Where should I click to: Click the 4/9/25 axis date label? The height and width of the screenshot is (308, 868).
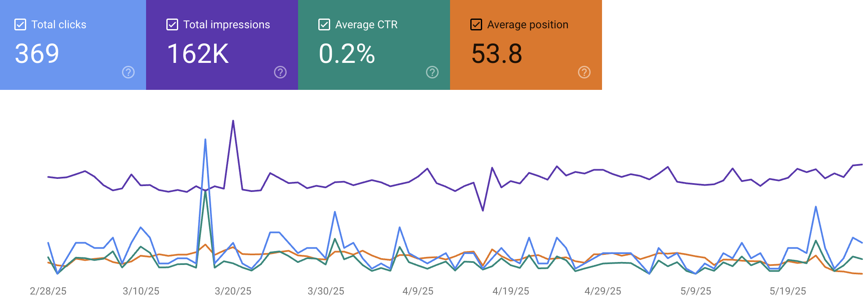[x=418, y=291]
